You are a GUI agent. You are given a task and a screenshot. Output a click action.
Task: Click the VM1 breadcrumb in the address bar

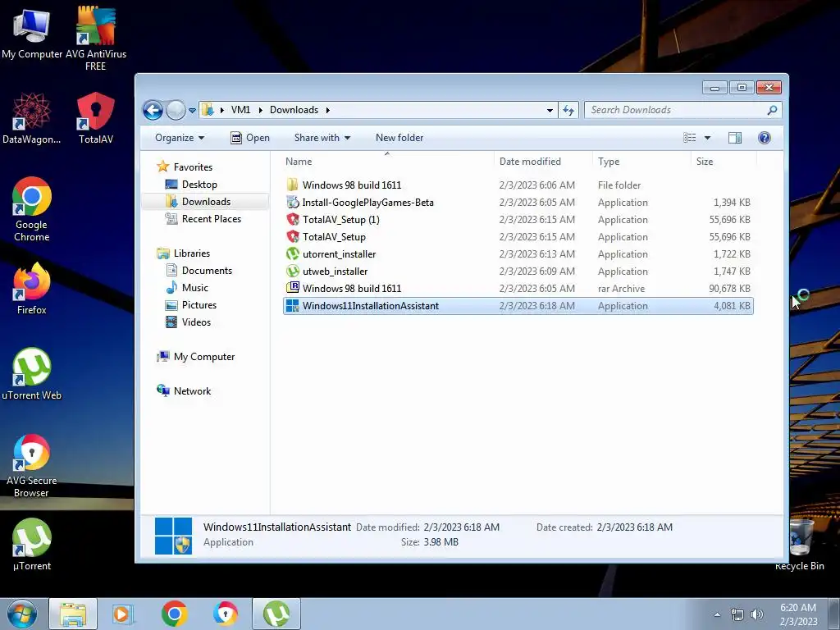pos(240,110)
